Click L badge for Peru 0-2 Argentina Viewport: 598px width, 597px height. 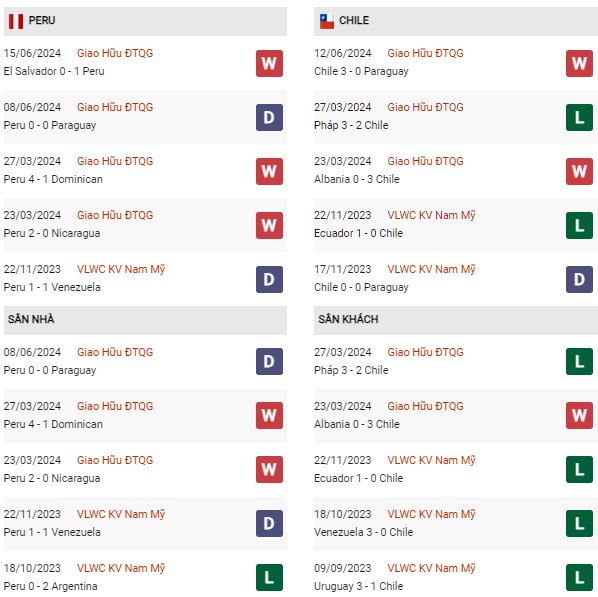tap(269, 577)
